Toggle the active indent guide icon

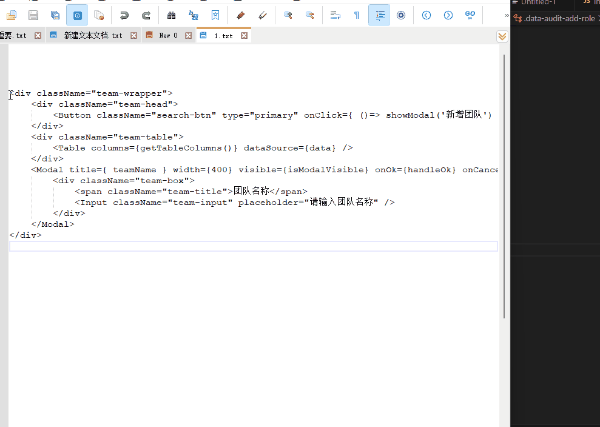coord(379,15)
